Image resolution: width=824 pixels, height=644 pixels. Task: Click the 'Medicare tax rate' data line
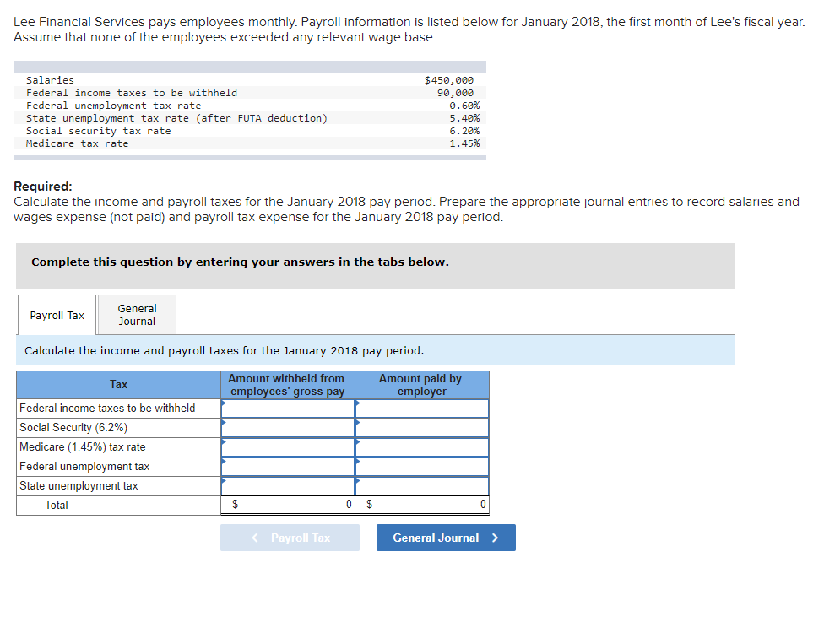tap(78, 143)
